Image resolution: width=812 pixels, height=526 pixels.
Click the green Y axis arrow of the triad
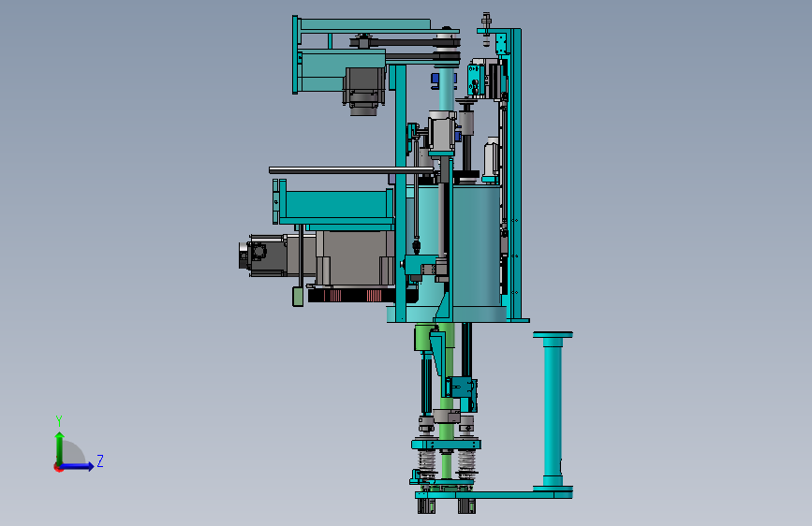click(x=60, y=447)
